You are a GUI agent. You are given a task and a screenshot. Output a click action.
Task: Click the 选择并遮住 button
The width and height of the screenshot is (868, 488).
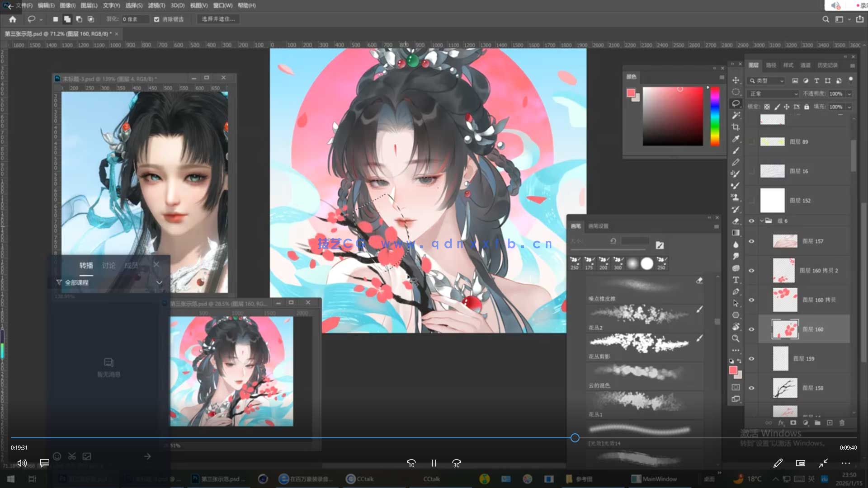pyautogui.click(x=218, y=19)
